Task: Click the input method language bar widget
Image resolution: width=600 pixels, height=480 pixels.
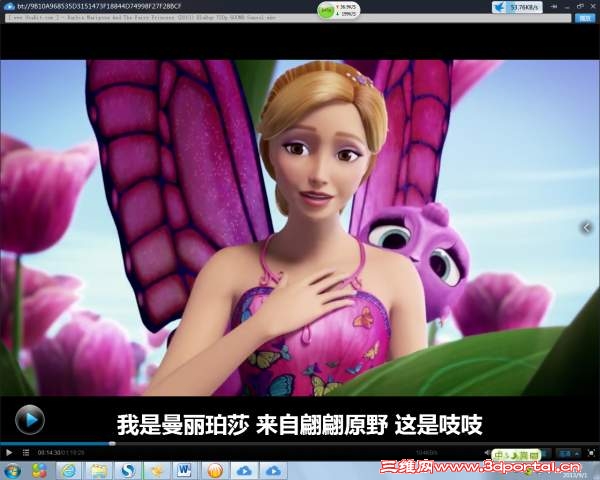Action: point(516,455)
